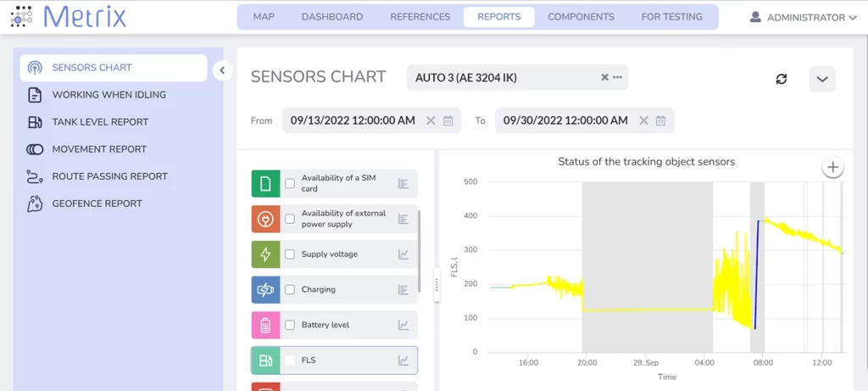Screen dimensions: 868x391
Task: Open chart type for external power supply
Action: (403, 219)
